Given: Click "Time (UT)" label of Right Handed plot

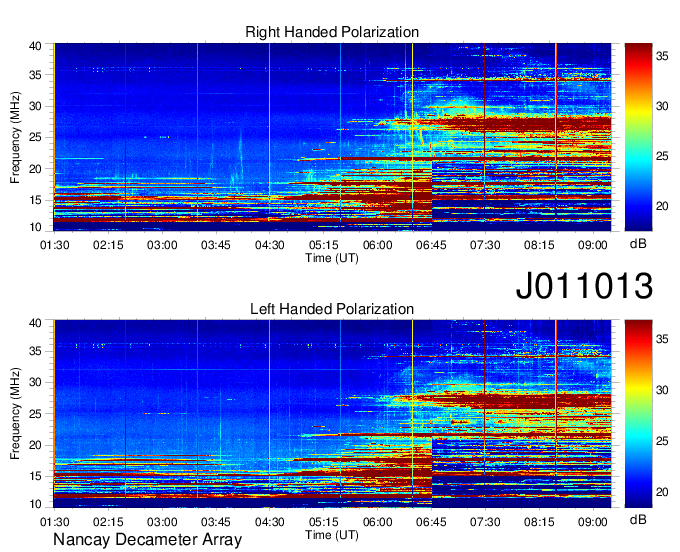Looking at the screenshot, I should 332,258.
